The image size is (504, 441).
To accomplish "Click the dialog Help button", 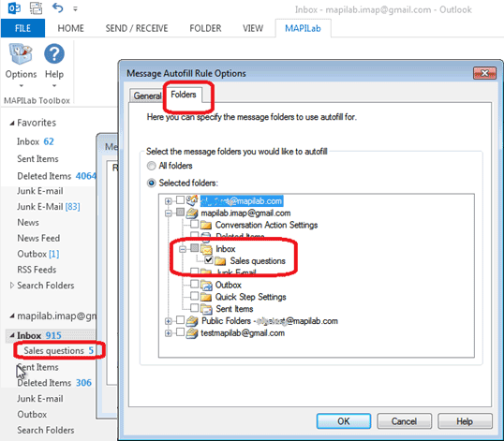I will pyautogui.click(x=465, y=421).
